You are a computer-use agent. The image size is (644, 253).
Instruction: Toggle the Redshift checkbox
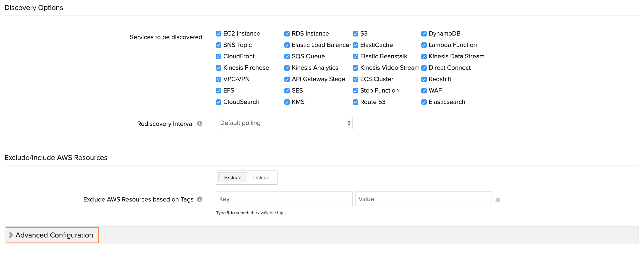(424, 79)
